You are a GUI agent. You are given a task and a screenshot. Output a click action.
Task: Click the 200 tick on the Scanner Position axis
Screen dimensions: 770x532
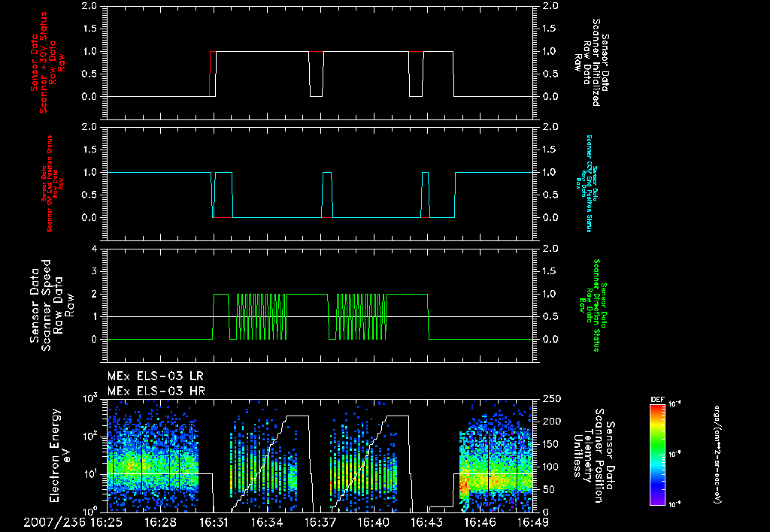[551, 422]
